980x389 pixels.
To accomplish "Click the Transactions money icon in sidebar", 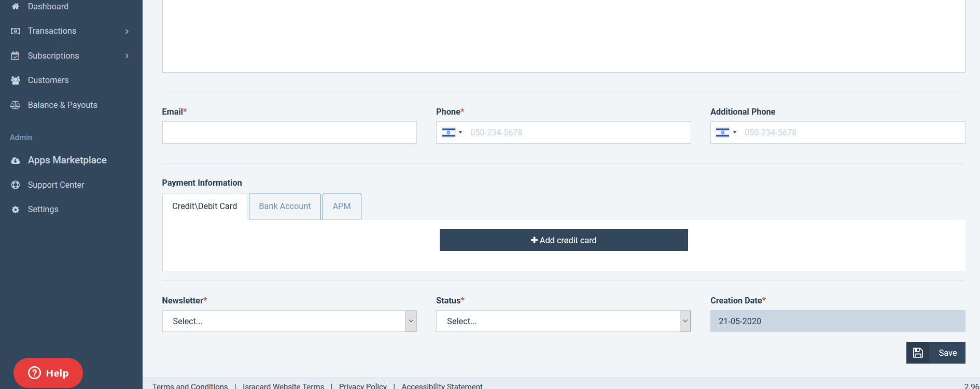I will click(16, 31).
